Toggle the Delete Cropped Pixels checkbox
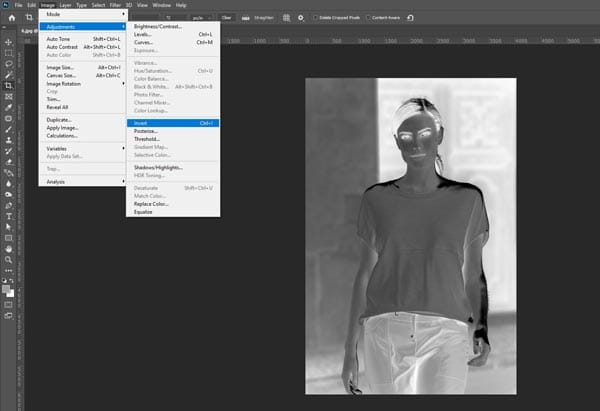This screenshot has height=411, width=600. point(315,18)
